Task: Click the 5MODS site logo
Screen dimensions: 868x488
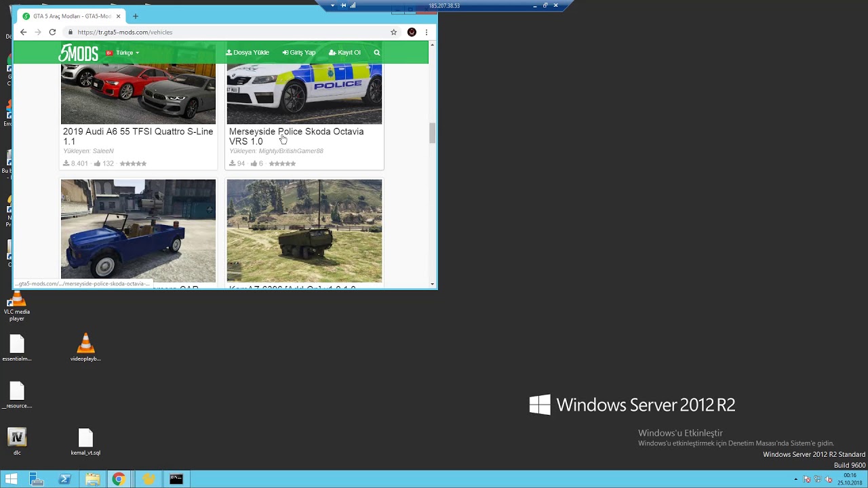Action: (x=78, y=53)
